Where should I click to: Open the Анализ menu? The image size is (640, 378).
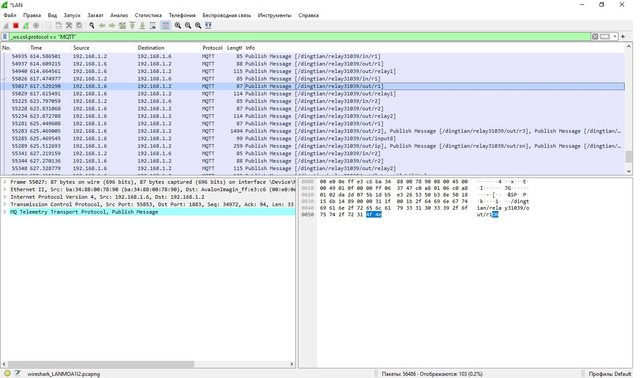point(119,15)
